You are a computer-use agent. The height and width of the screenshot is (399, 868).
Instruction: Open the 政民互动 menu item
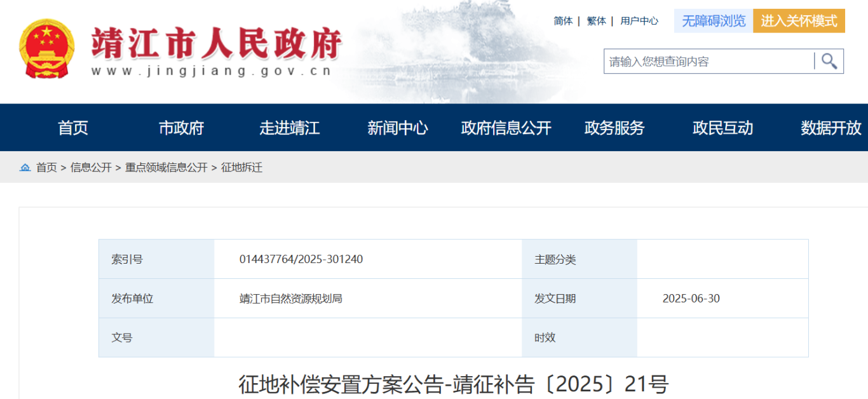coord(722,128)
